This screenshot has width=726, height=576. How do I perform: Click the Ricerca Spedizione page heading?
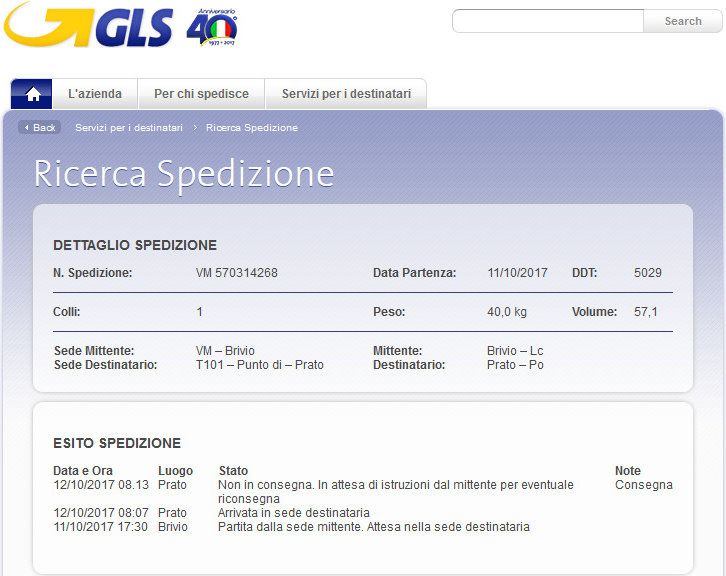(184, 173)
